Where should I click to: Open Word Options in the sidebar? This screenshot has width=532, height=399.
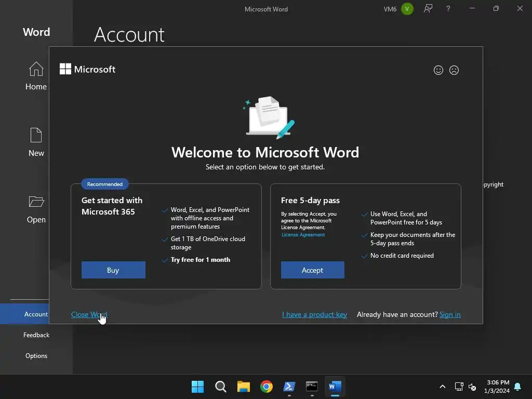[36, 355]
